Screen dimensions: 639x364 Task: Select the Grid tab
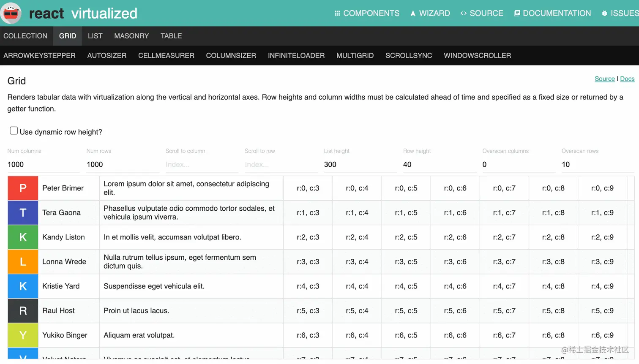(x=68, y=36)
